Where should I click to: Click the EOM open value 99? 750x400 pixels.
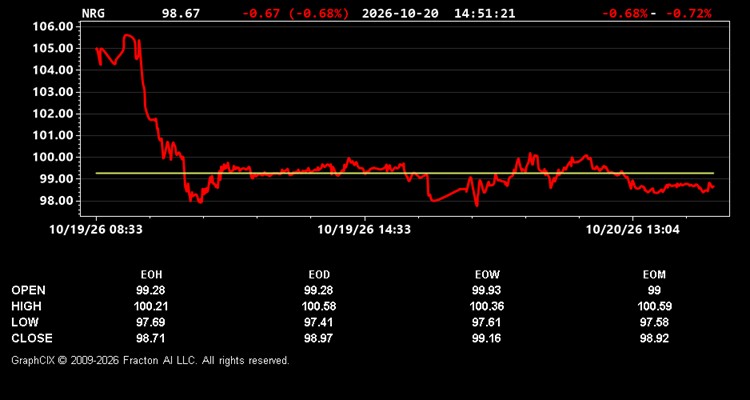point(654,290)
